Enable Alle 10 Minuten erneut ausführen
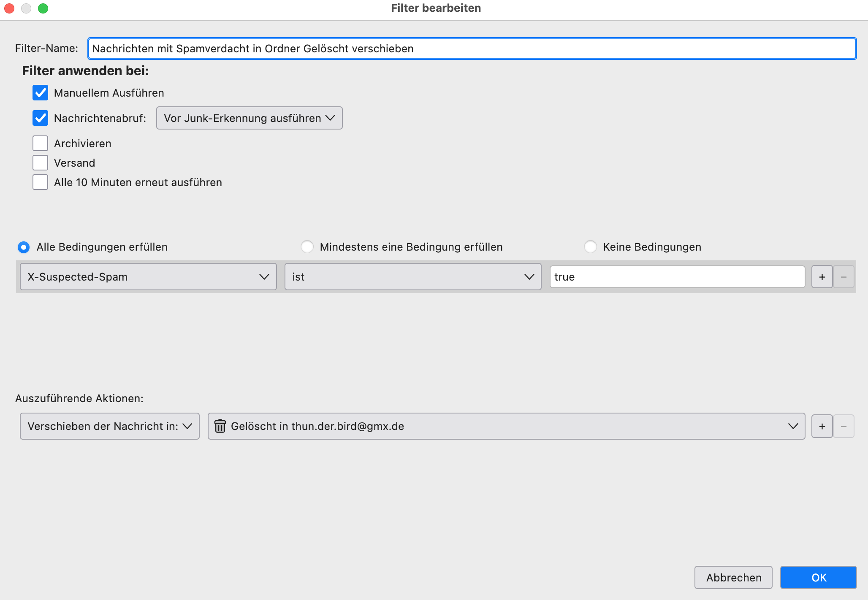 click(x=40, y=182)
